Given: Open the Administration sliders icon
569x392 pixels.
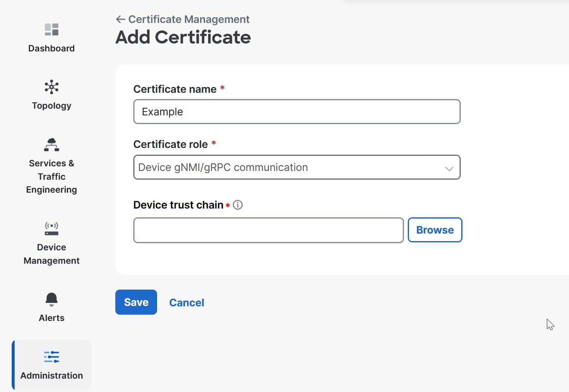Looking at the screenshot, I should coord(51,357).
